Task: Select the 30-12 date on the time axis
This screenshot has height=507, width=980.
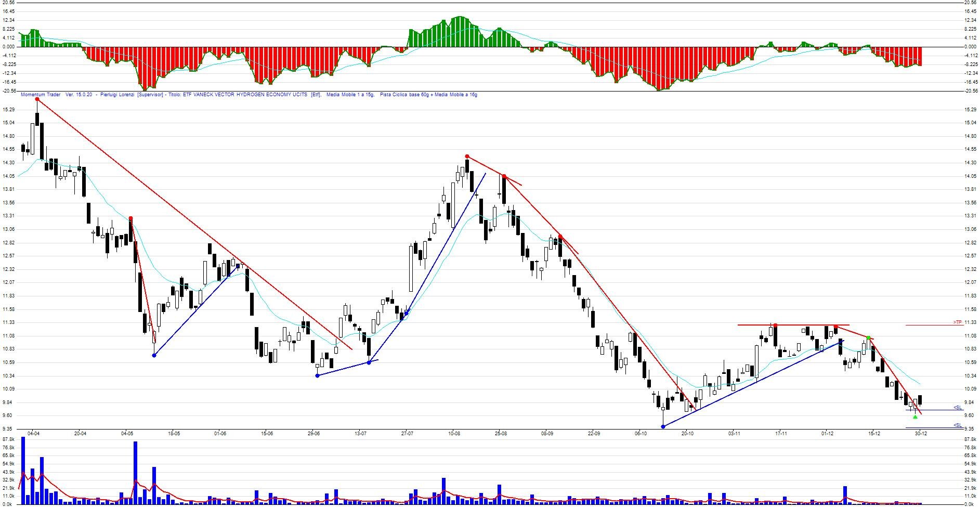Action: coord(921,433)
